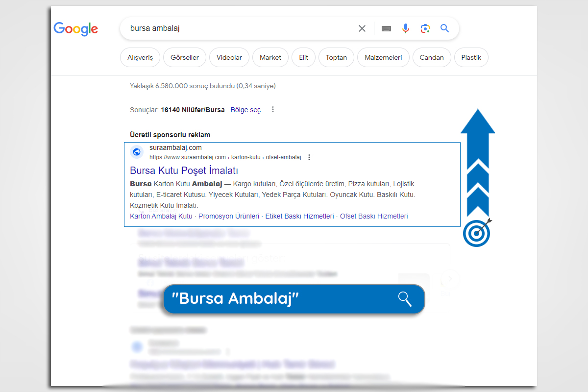Open the Etiket Baskı Hizmetleri sitelink

(x=300, y=216)
